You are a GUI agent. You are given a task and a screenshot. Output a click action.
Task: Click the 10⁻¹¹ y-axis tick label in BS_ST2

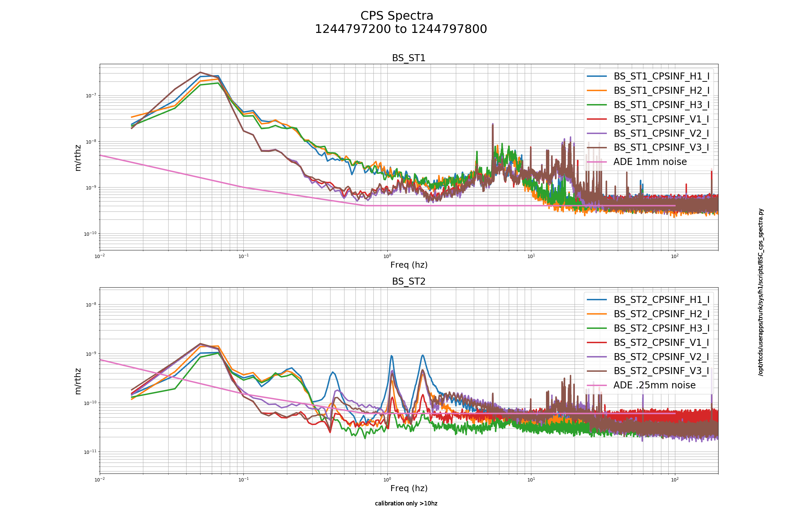tap(90, 452)
